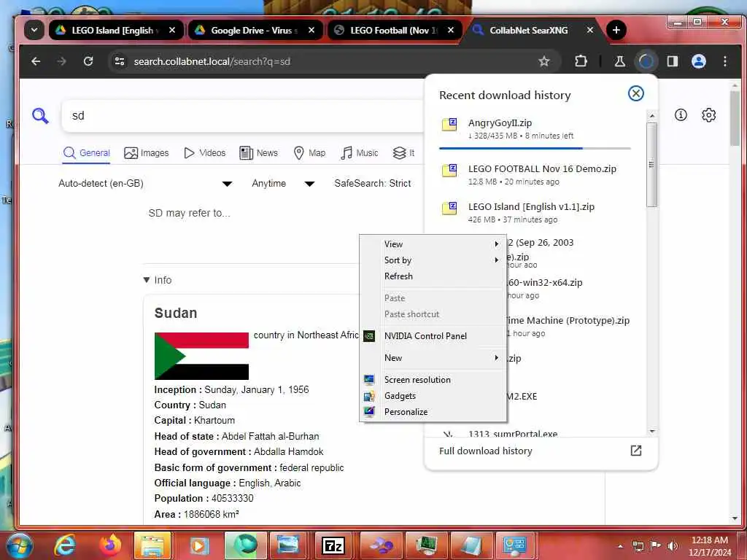This screenshot has height=560, width=747.
Task: Choose Screen resolution in context menu
Action: [x=433, y=379]
